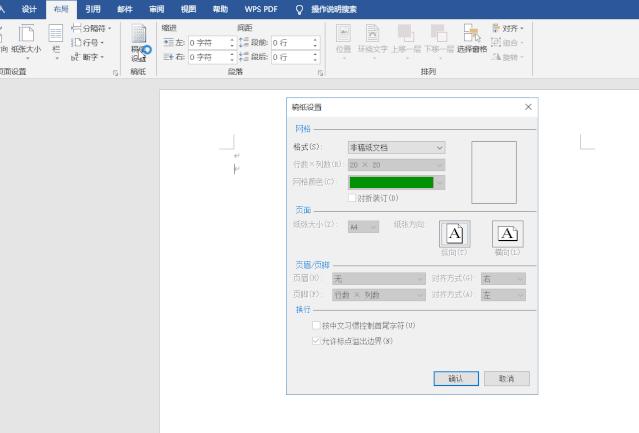Image resolution: width=639 pixels, height=433 pixels.
Task: Click the page preview thumbnail in dialog
Action: click(494, 172)
